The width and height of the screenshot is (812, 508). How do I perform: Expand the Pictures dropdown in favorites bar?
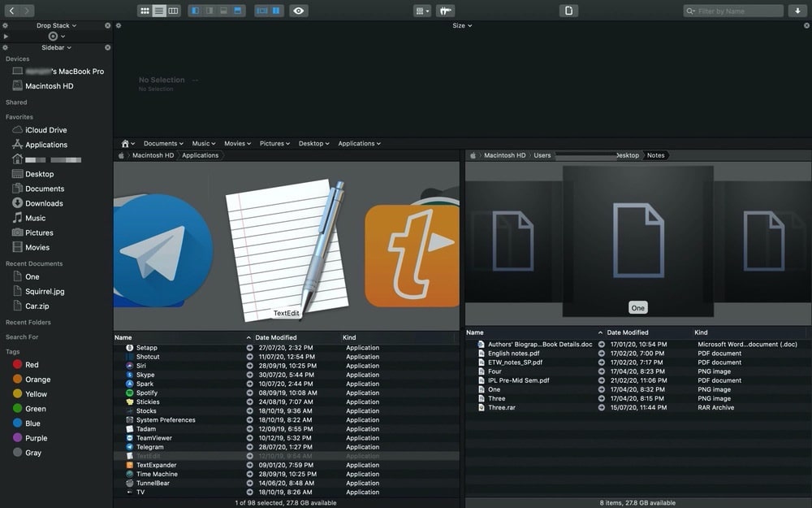tap(275, 144)
